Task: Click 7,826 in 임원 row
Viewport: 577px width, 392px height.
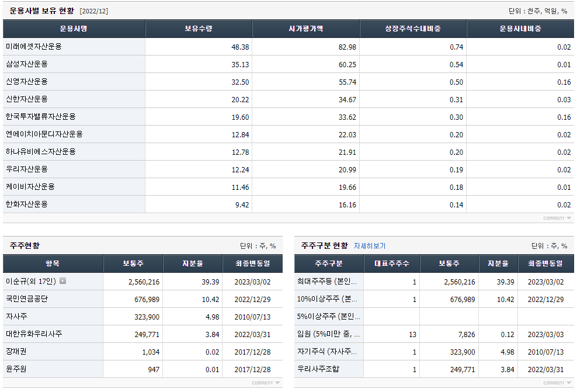Action: 467,335
